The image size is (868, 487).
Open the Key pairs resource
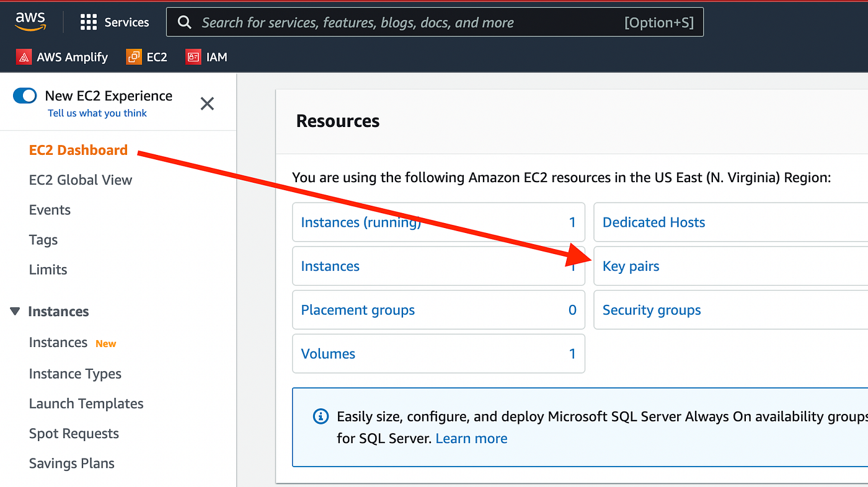click(631, 266)
